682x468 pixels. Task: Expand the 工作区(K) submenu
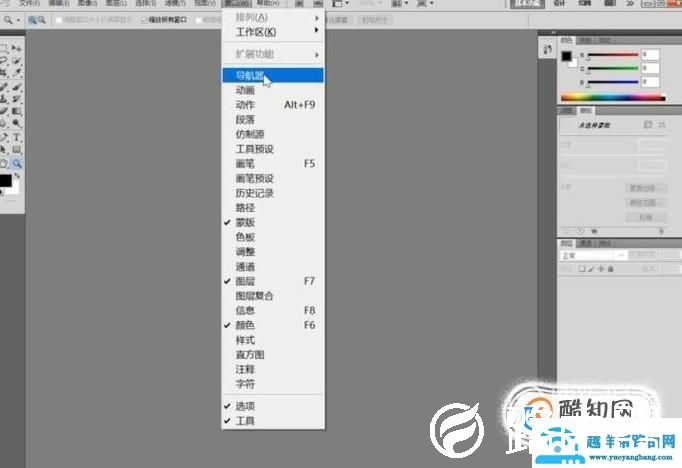point(273,32)
